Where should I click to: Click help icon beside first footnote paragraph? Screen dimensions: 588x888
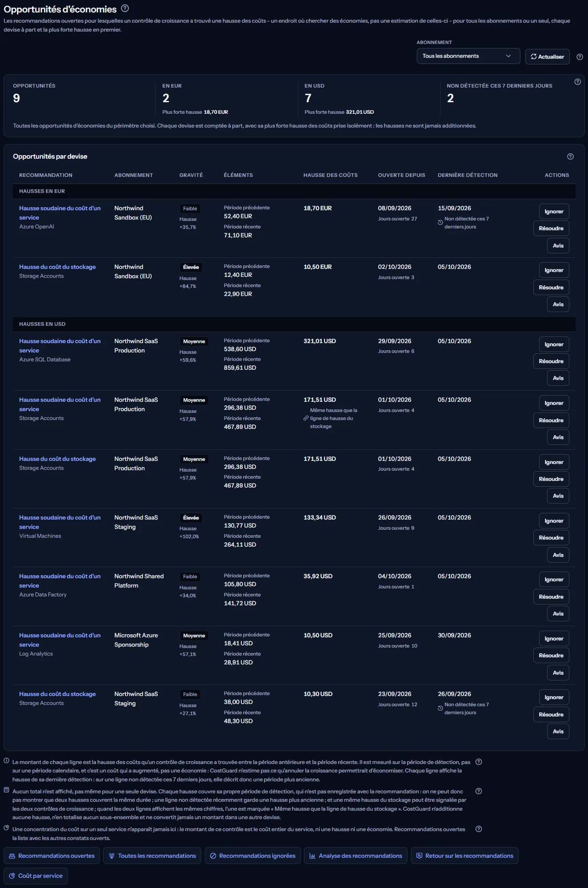click(479, 762)
